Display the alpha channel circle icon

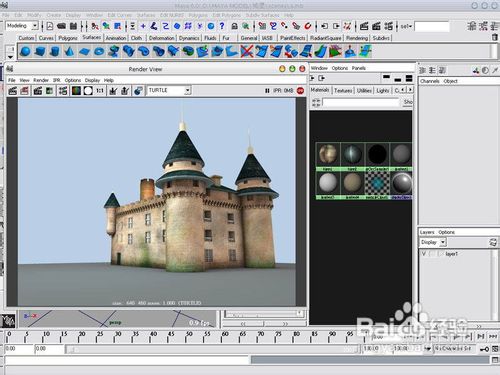pos(88,91)
